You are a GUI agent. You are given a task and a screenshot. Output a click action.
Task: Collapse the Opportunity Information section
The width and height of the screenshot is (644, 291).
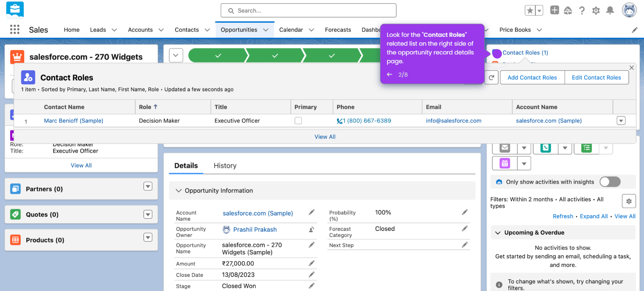(x=178, y=191)
